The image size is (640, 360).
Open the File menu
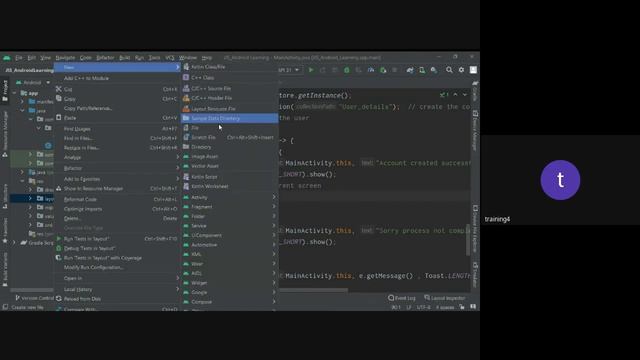19,58
